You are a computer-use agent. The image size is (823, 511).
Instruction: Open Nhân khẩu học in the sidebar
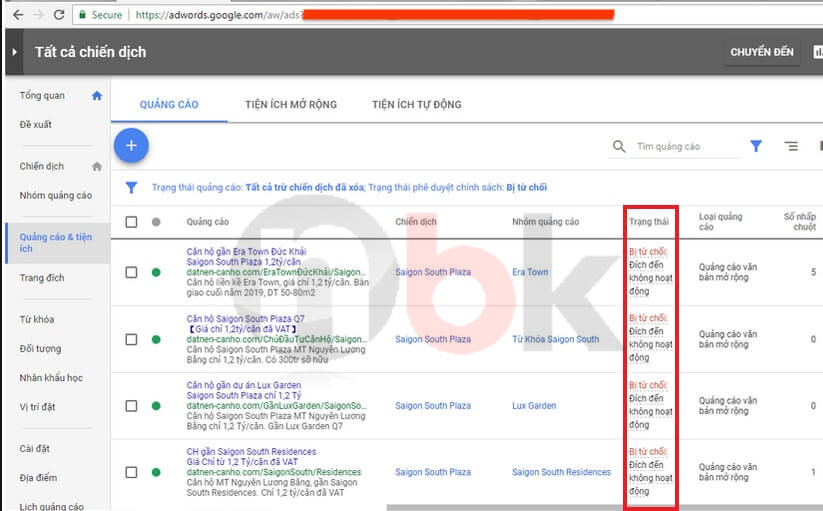[x=51, y=378]
